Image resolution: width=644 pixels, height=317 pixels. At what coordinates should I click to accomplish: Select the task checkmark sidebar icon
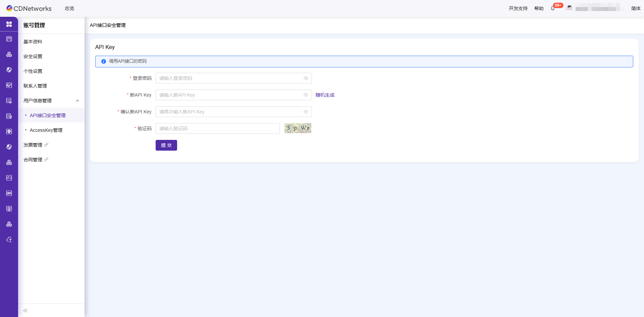click(9, 85)
